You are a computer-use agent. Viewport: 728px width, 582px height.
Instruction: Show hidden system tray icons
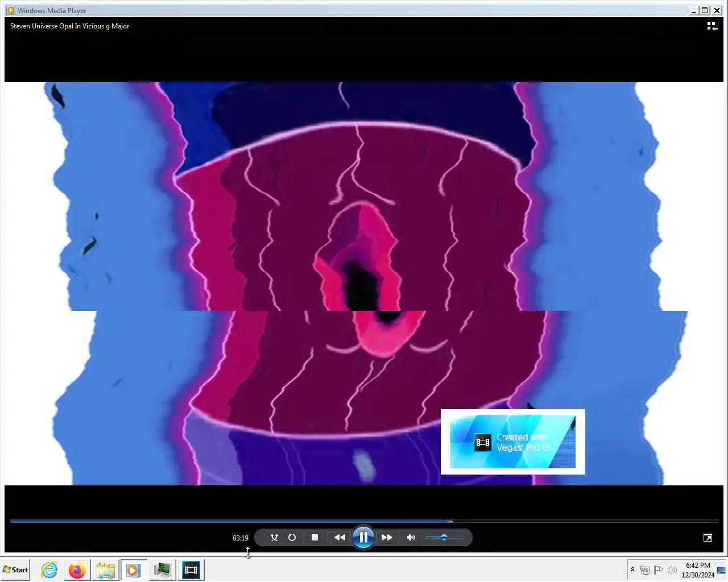[x=632, y=569]
